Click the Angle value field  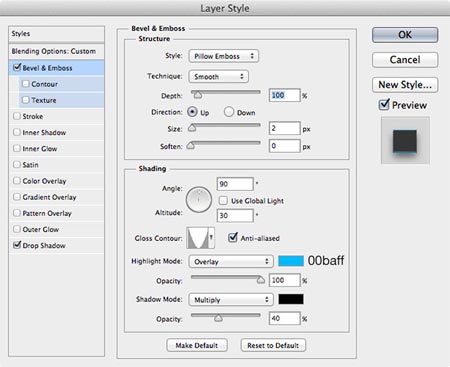click(235, 184)
